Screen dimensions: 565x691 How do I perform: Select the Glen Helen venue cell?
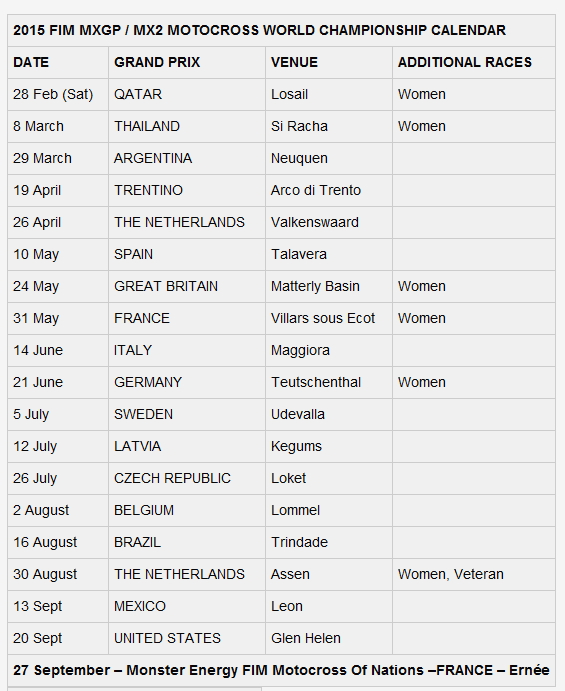[x=329, y=638]
